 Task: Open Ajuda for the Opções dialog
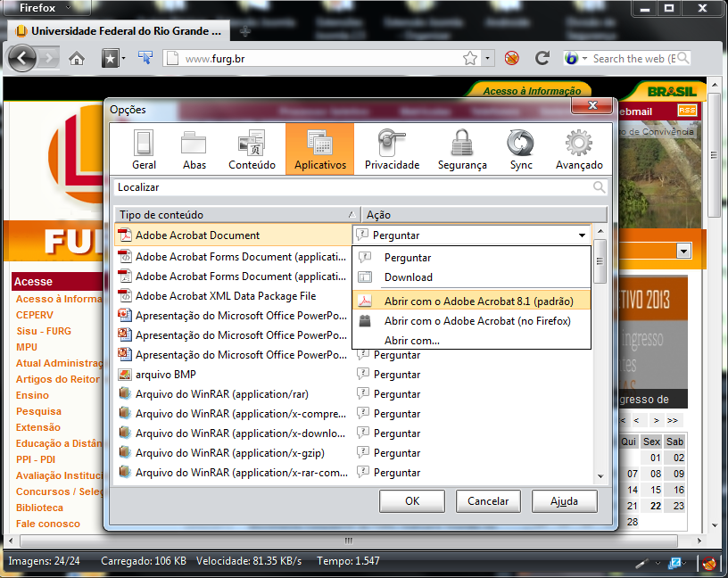[564, 501]
